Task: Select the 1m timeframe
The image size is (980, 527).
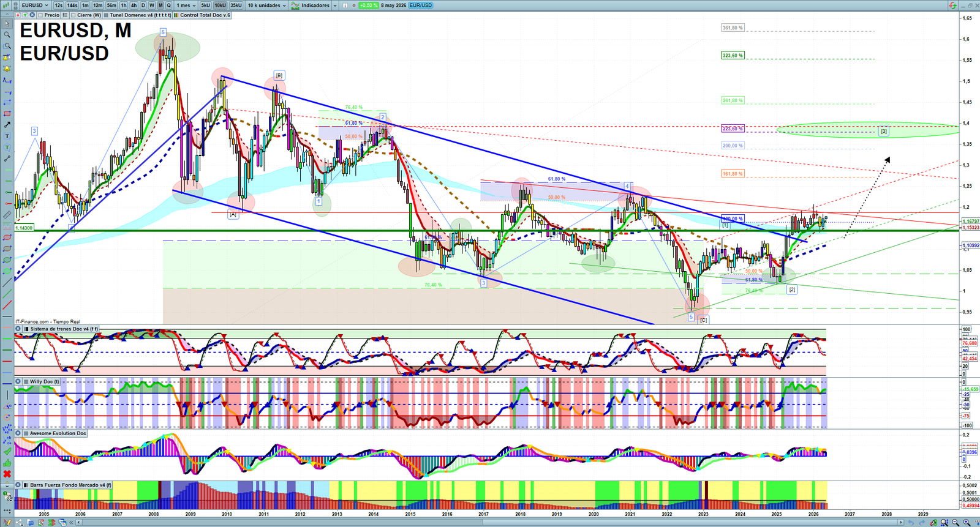Action: click(85, 6)
